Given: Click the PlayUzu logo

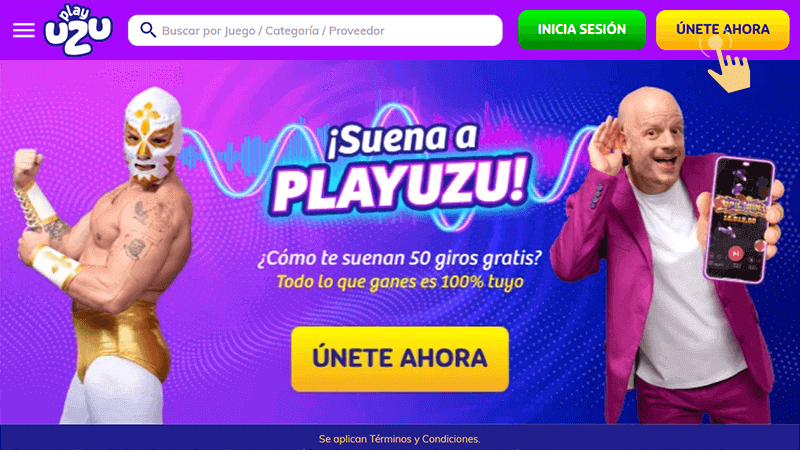Looking at the screenshot, I should [x=78, y=30].
